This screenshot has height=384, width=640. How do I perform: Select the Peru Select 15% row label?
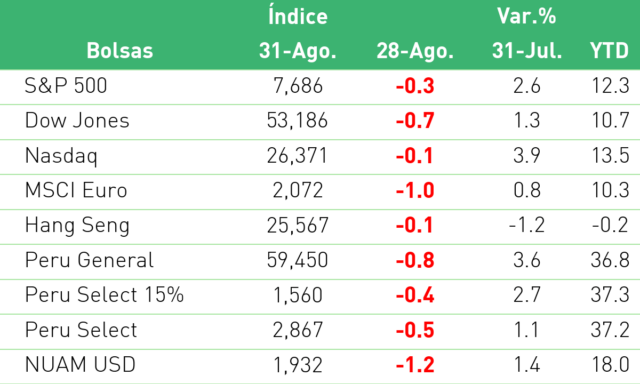click(104, 295)
